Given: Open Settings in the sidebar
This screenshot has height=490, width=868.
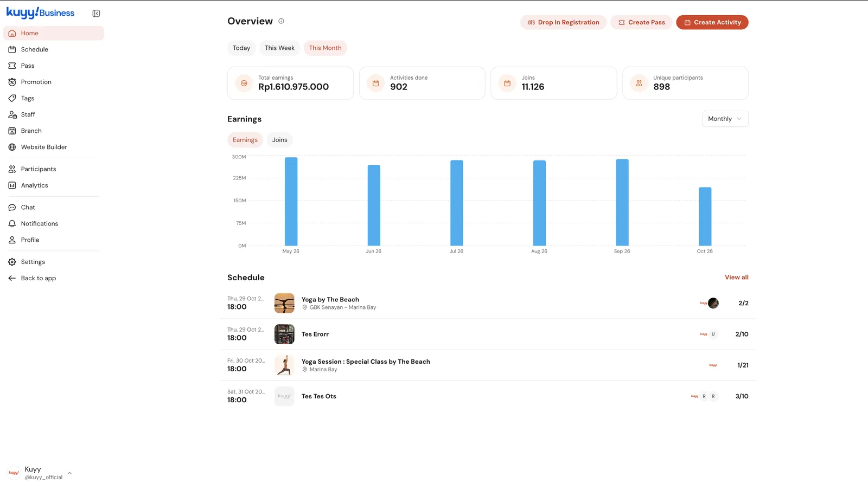Looking at the screenshot, I should point(54,262).
